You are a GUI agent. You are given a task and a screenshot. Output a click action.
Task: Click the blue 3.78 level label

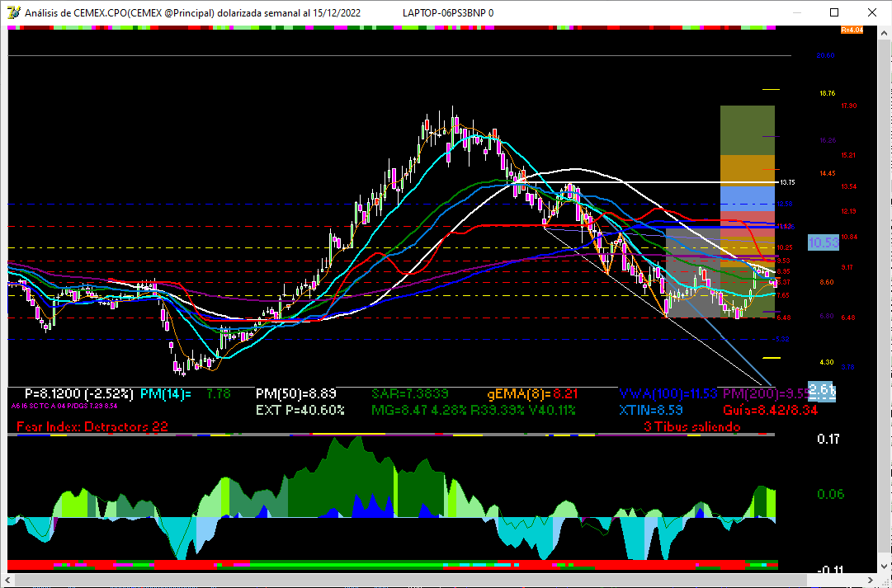[x=847, y=367]
